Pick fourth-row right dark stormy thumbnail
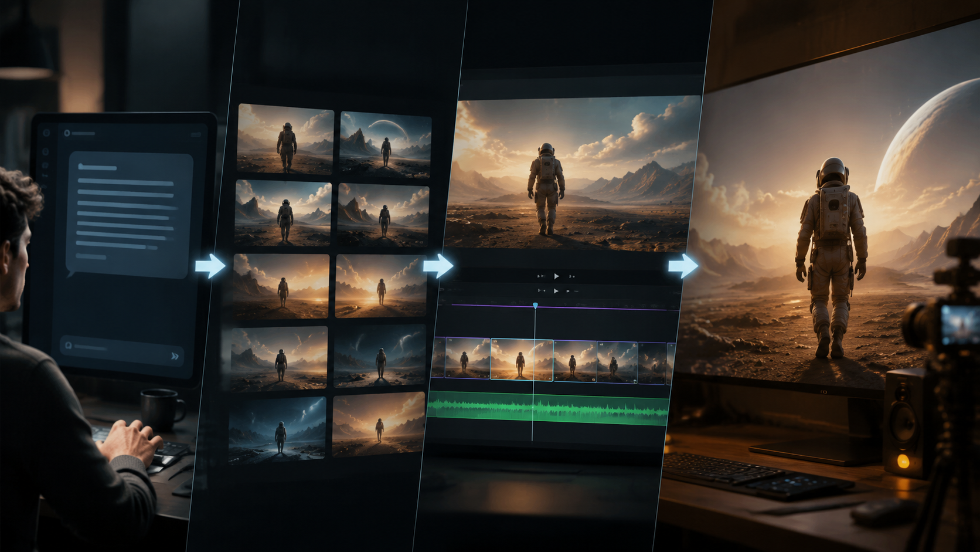980x552 pixels. (379, 355)
